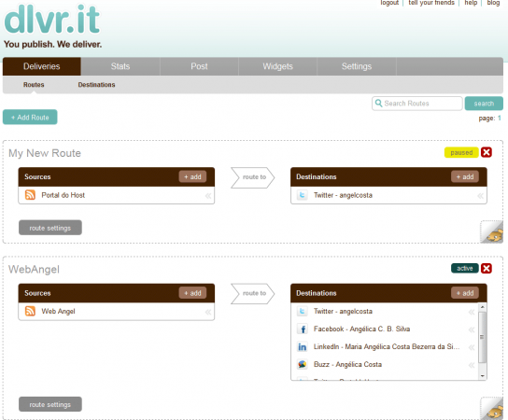
Task: Add a source to My New Route
Action: [x=192, y=176]
